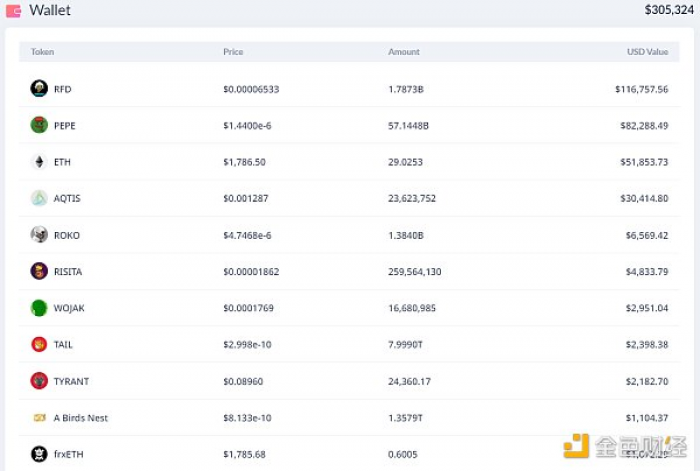Click TYRANT USD value $2,182.70
This screenshot has height=471, width=700.
[647, 382]
